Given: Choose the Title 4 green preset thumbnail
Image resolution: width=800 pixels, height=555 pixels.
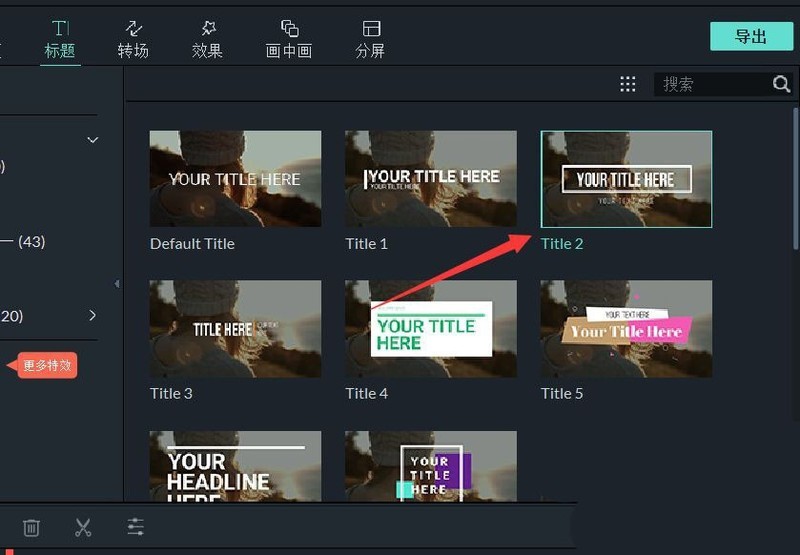Looking at the screenshot, I should 431,329.
